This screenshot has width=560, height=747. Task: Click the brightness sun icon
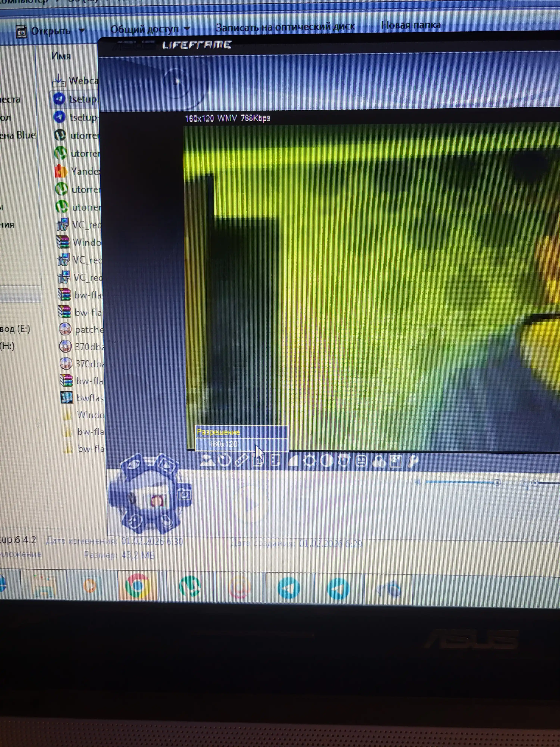pyautogui.click(x=309, y=461)
